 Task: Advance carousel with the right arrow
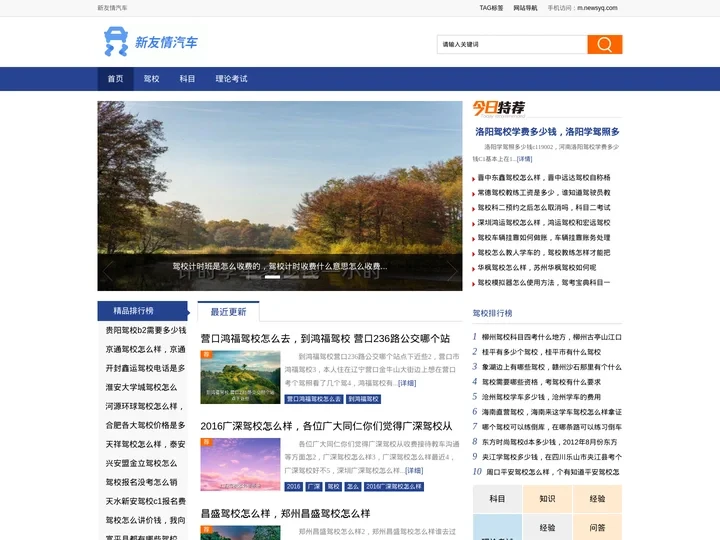pyautogui.click(x=452, y=271)
